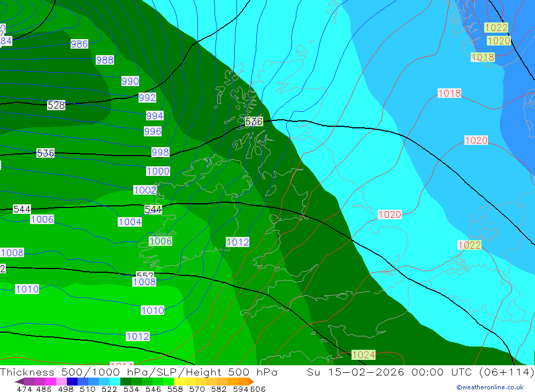Click the ©weatheronline.co.uk copyright link

(x=490, y=387)
